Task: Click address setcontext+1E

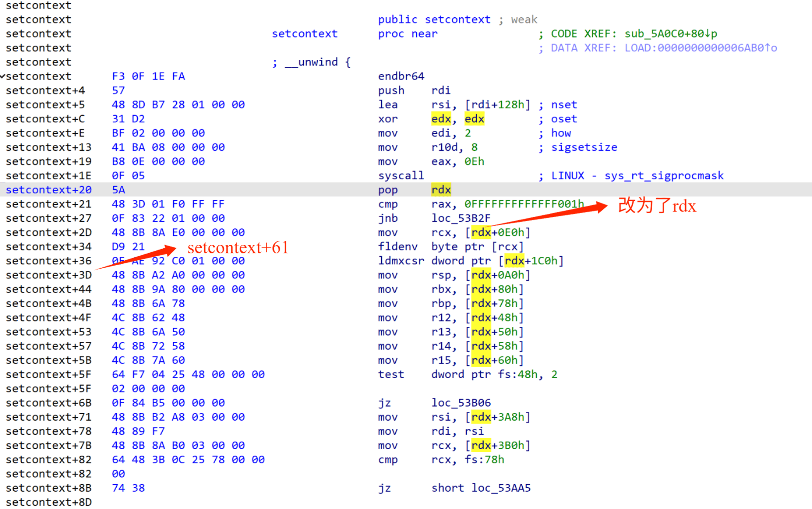Action: (x=48, y=176)
